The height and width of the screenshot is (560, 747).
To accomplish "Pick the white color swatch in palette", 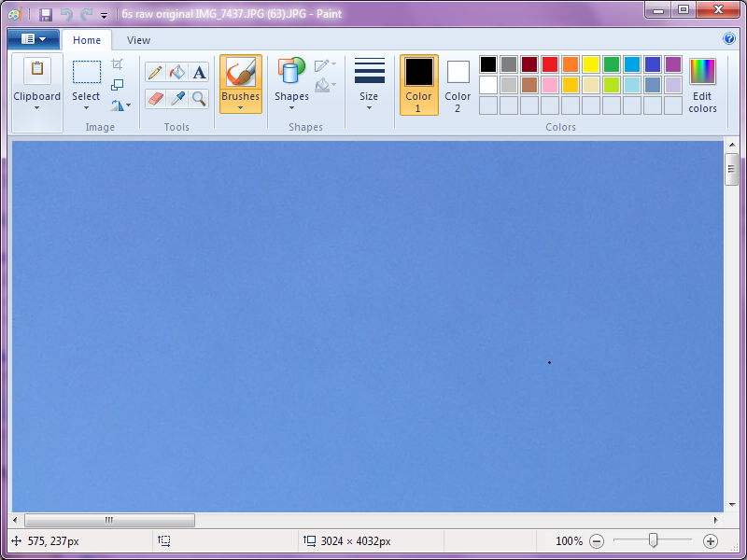I will [488, 85].
